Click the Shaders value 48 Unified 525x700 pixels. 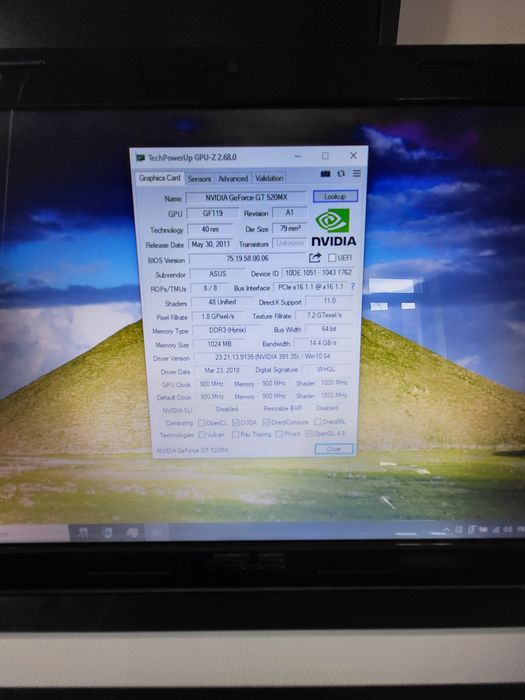[222, 302]
